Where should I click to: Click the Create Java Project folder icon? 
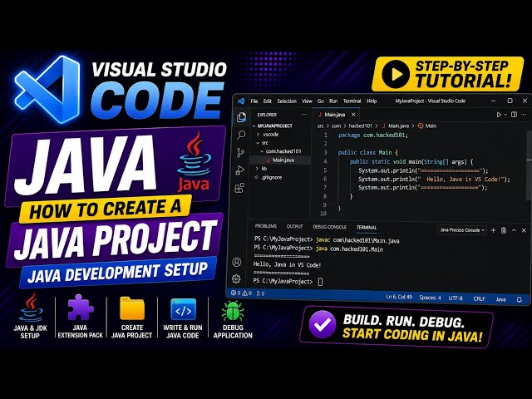coord(132,308)
